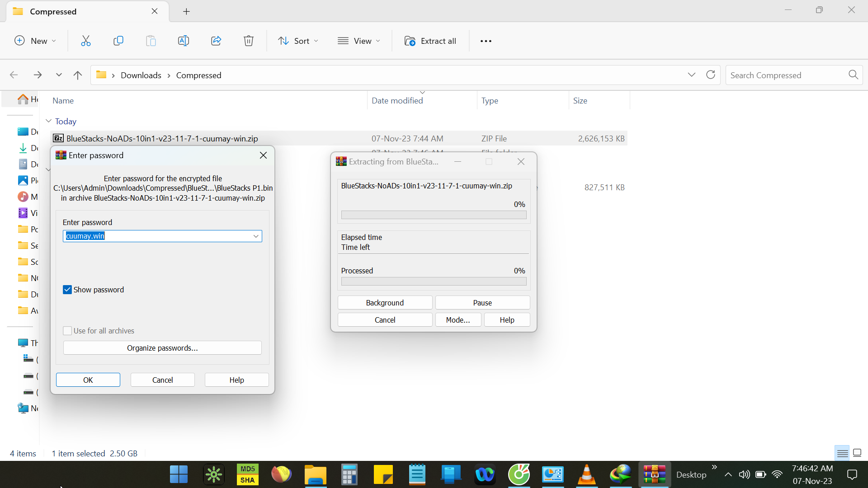The width and height of the screenshot is (868, 488).
Task: Click Help in the extracting window
Action: click(507, 320)
